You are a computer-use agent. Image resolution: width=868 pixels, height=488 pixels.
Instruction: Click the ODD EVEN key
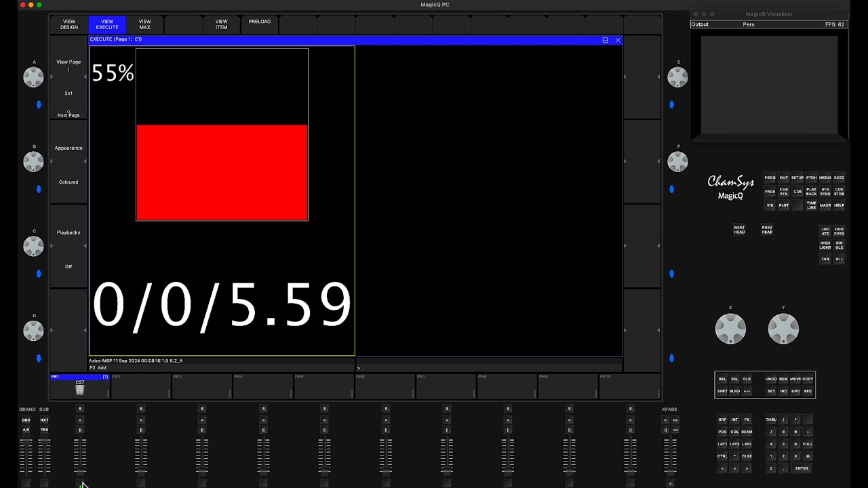tap(839, 231)
